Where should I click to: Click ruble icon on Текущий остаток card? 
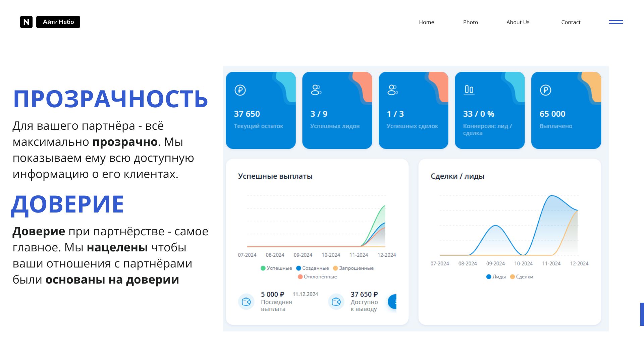coord(240,90)
